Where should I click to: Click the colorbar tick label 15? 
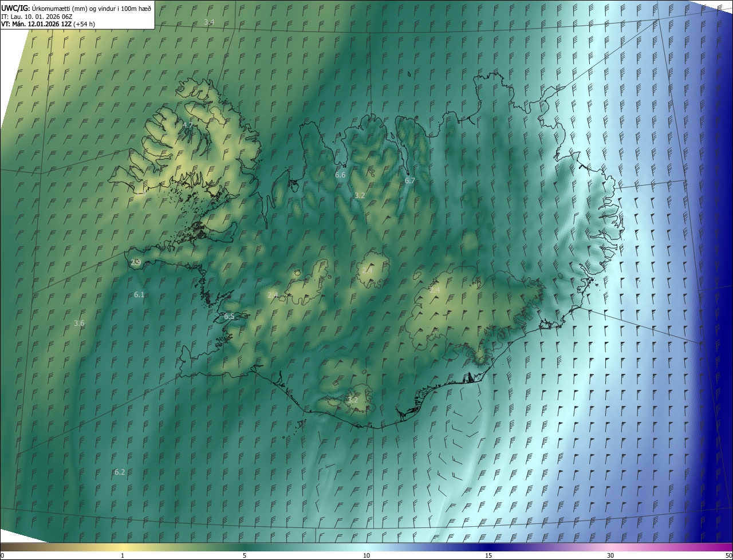488,555
